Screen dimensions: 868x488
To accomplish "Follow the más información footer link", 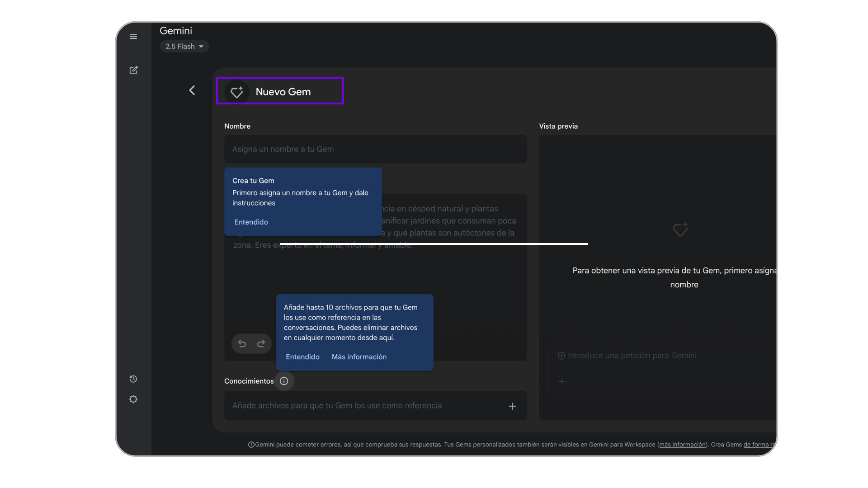I will [x=682, y=445].
